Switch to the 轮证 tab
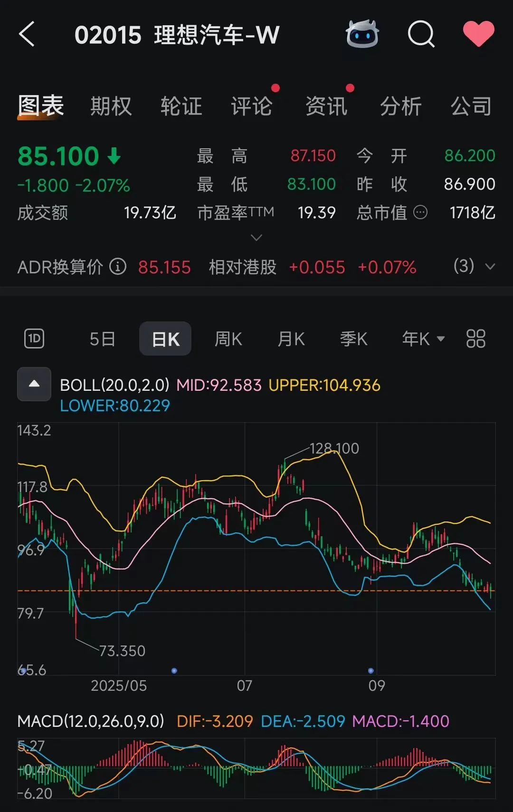The image size is (513, 812). (181, 106)
